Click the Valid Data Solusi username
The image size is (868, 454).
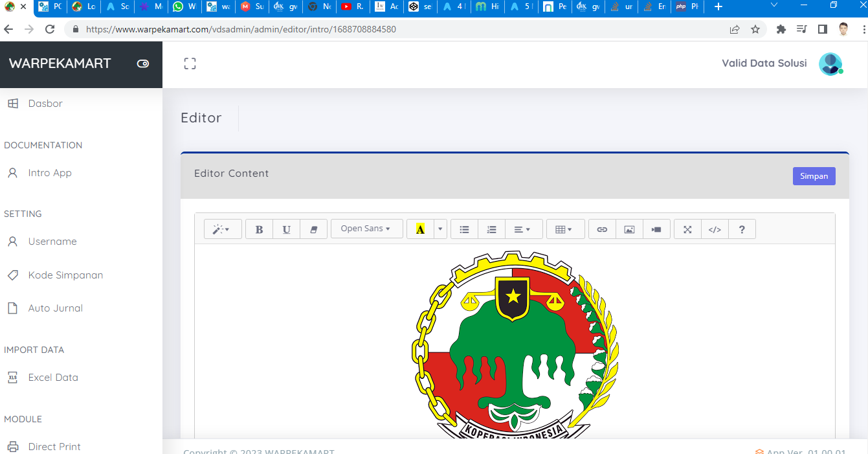764,63
